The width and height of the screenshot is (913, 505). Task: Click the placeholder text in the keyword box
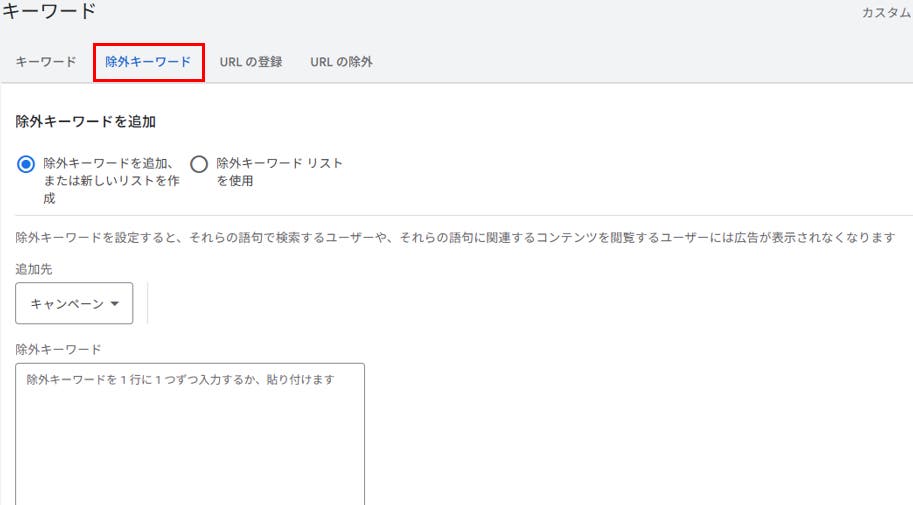coord(180,380)
